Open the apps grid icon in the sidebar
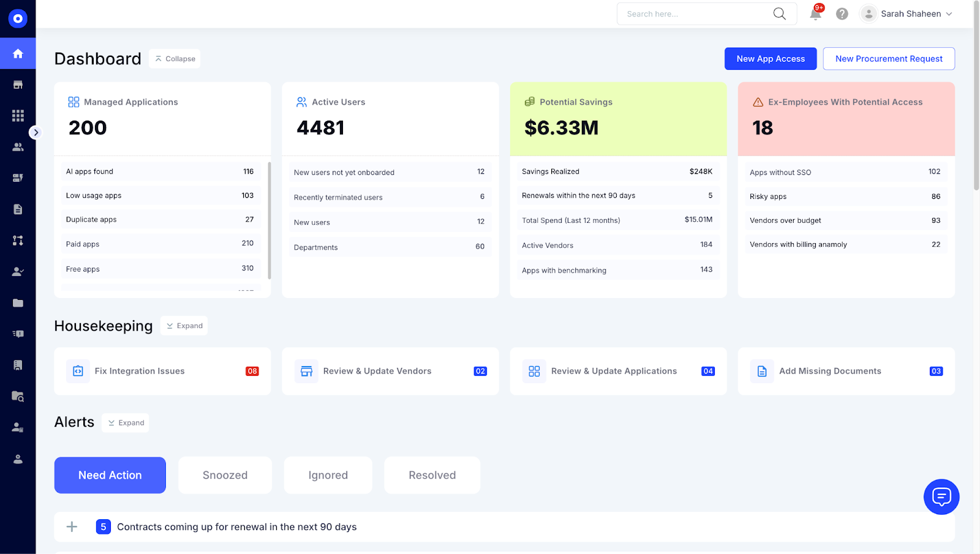The image size is (980, 554). 18,115
